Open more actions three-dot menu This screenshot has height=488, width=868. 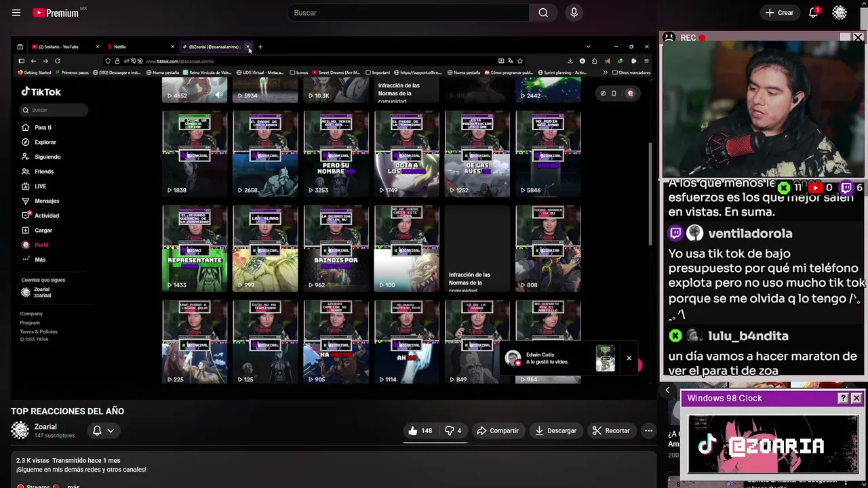pyautogui.click(x=648, y=430)
